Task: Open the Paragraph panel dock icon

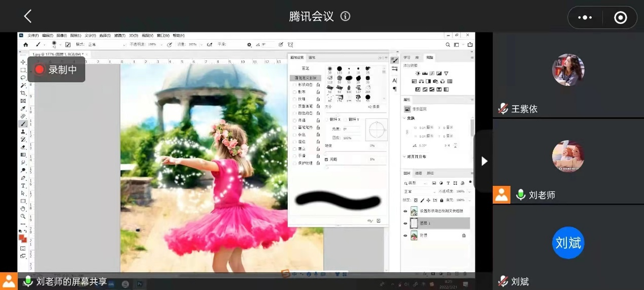Action: (x=395, y=89)
